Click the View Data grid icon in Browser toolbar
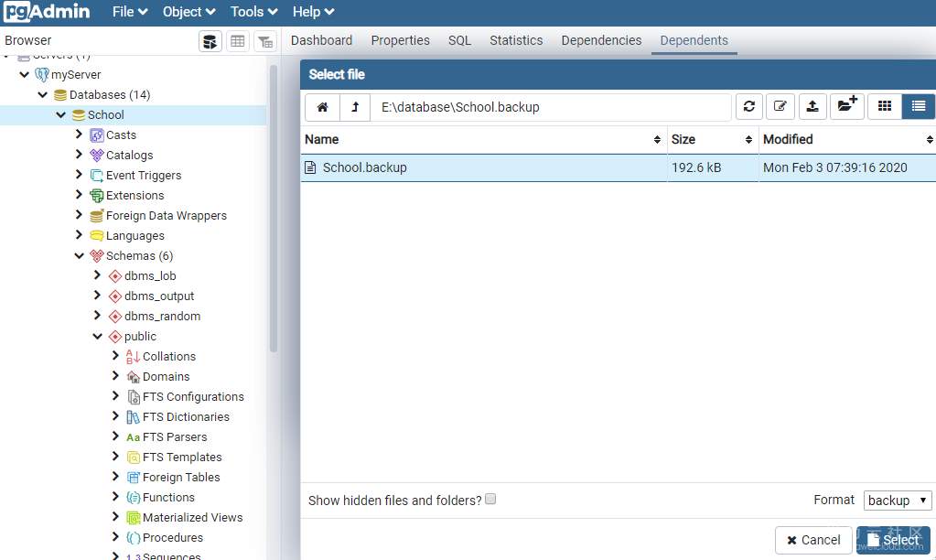This screenshot has width=936, height=560. [238, 41]
